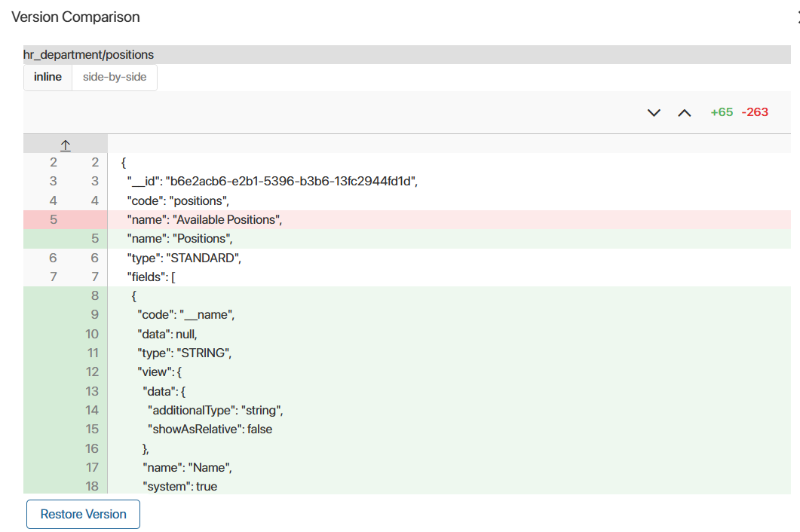800x532 pixels.
Task: Jump to the next change with down chevron
Action: click(x=654, y=113)
